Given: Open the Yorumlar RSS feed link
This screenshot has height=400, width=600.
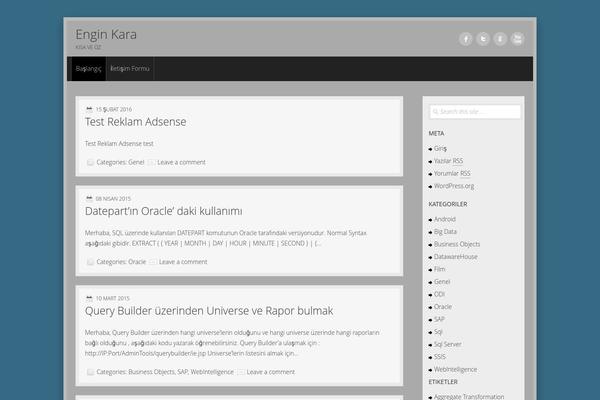Looking at the screenshot, I should [x=452, y=173].
